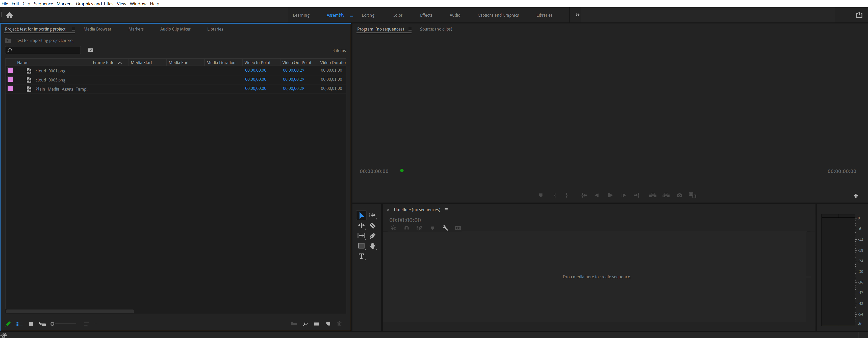Screen dimensions: 868x338
Task: Toggle Linked Selection in Timeline
Action: (419, 228)
